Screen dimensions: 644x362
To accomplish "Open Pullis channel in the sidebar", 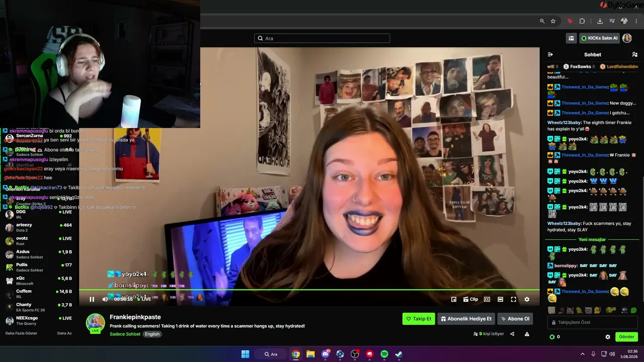I will click(38, 267).
